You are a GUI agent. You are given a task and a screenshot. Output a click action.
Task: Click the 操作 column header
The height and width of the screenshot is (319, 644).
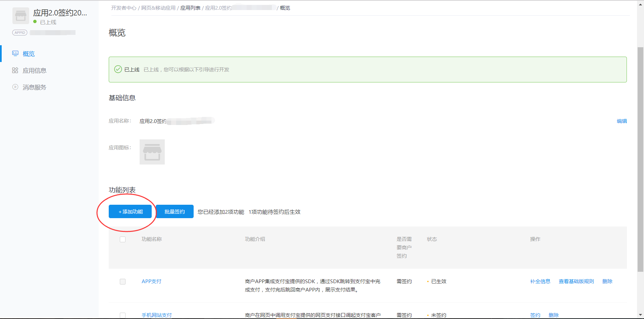535,239
